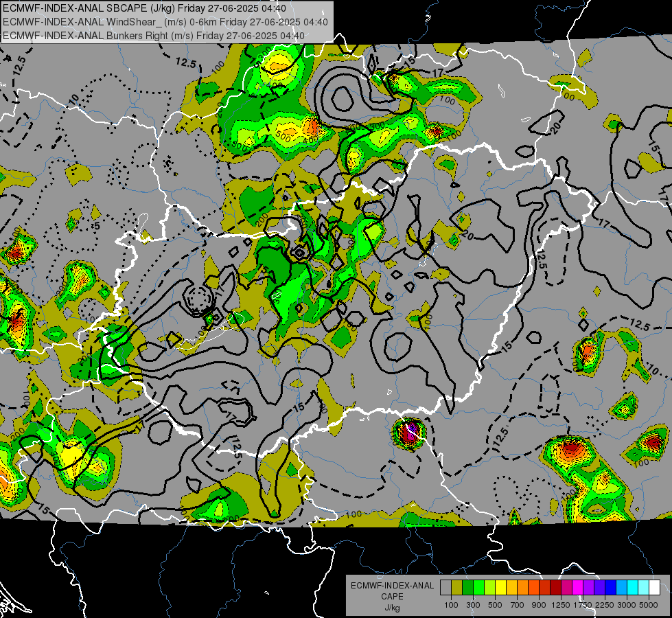Select the white swatch in CAPE legend
The width and height of the screenshot is (672, 618).
coord(654,588)
